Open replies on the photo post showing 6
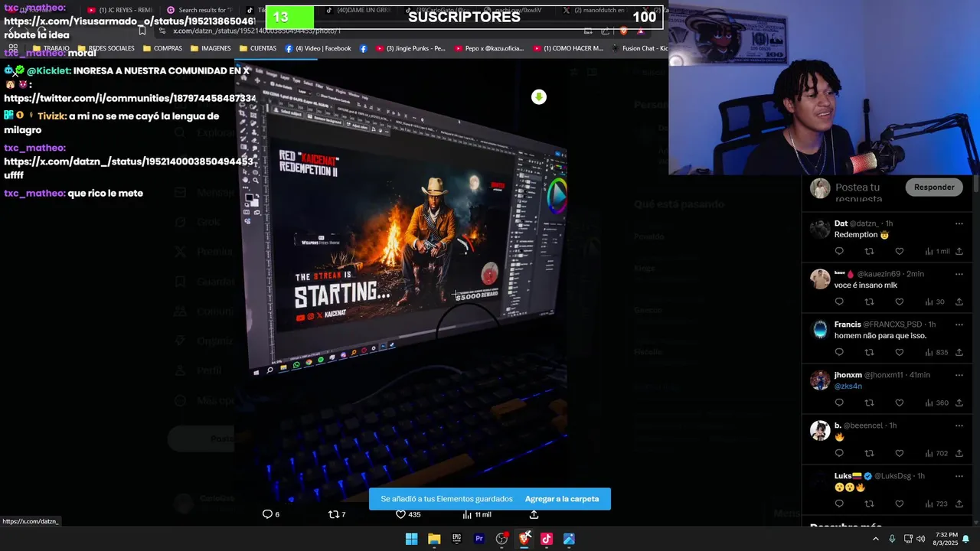 [x=271, y=514]
